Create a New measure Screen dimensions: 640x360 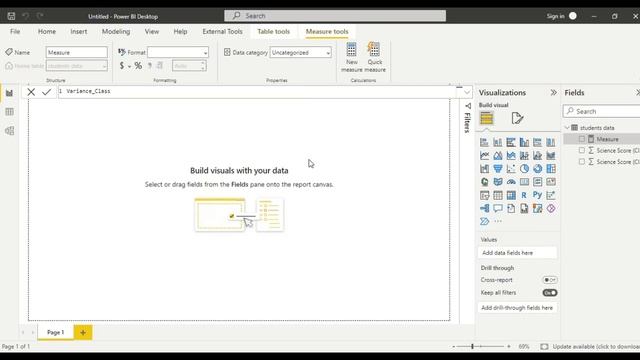click(x=351, y=57)
